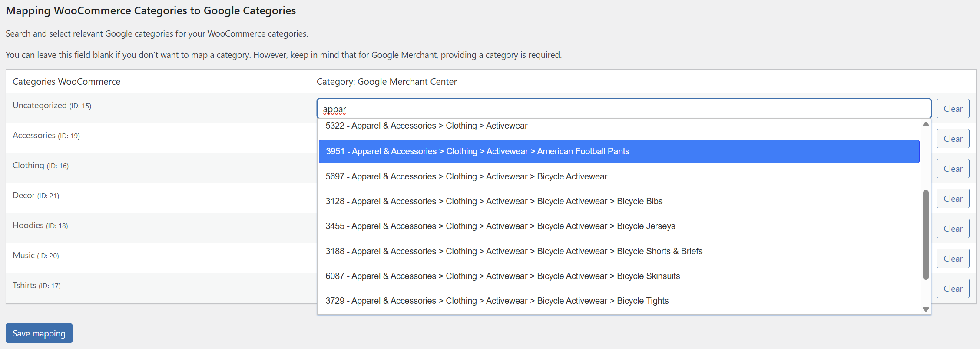980x349 pixels.
Task: Clear the Tshirts category mapping
Action: point(953,289)
